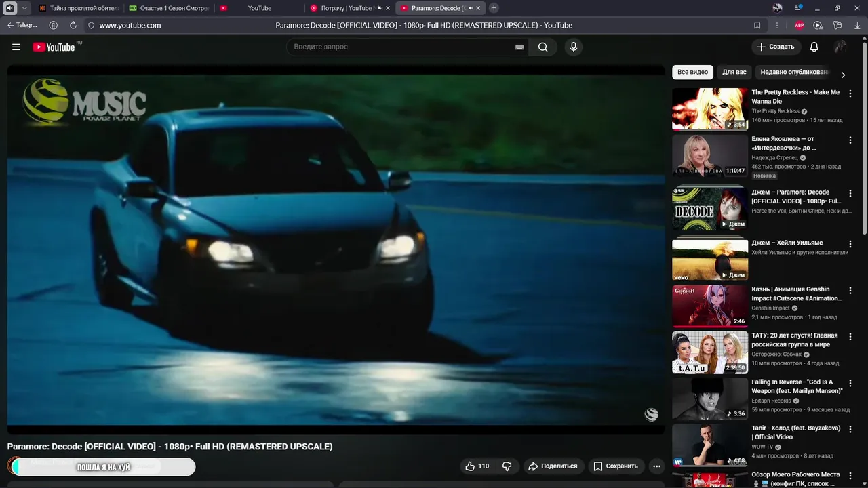Go to the YouTube home logo
Image resolution: width=868 pixels, height=488 pixels.
pos(54,47)
